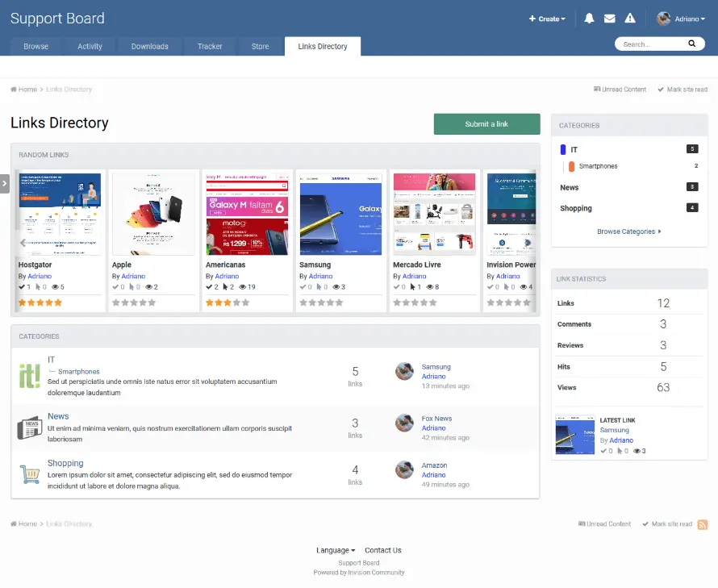Image resolution: width=718 pixels, height=588 pixels.
Task: Open the IT category logo icon
Action: (30, 376)
